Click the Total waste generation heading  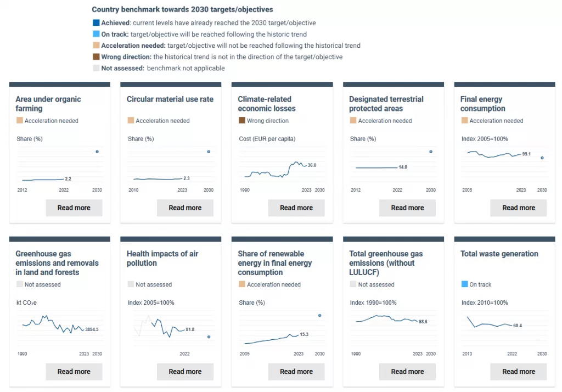pyautogui.click(x=499, y=254)
